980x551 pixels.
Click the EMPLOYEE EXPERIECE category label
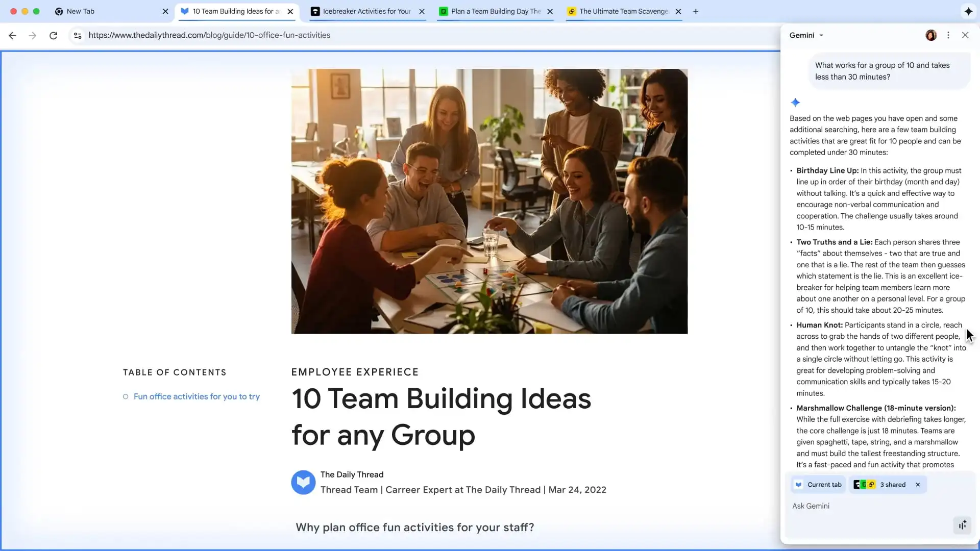click(x=355, y=372)
